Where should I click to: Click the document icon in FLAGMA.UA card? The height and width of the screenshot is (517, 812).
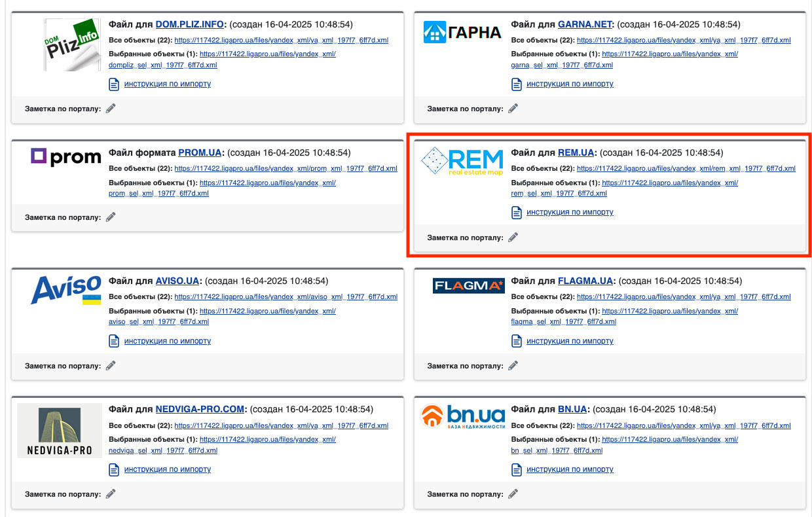click(x=516, y=341)
